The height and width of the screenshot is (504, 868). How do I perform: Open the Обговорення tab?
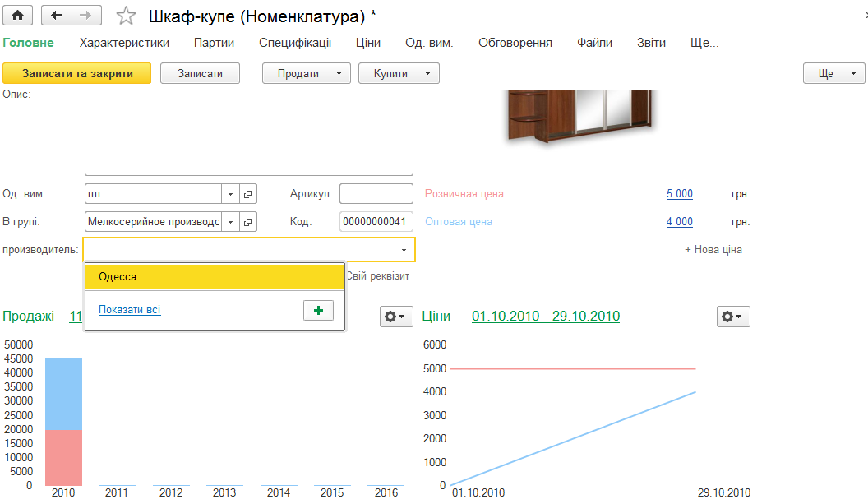click(515, 43)
